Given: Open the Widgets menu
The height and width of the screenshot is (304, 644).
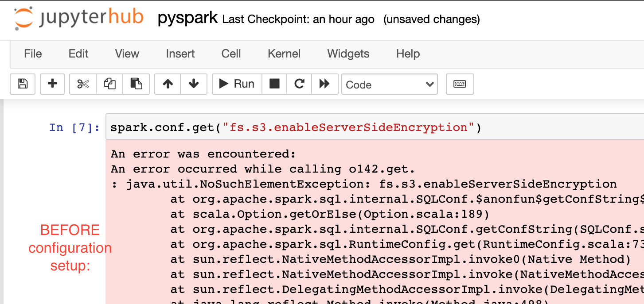Looking at the screenshot, I should point(348,54).
